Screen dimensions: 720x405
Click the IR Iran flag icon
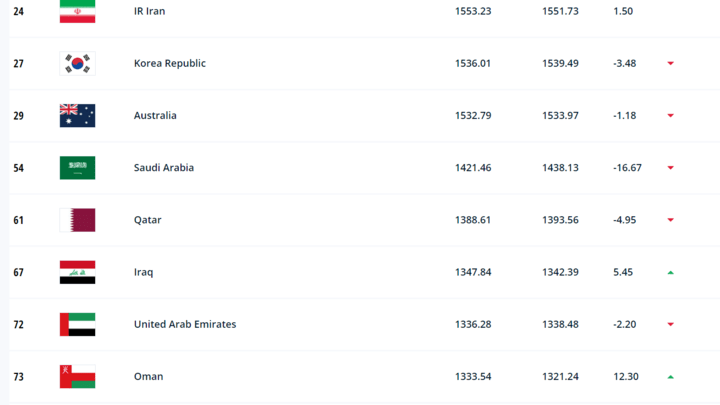(77, 11)
